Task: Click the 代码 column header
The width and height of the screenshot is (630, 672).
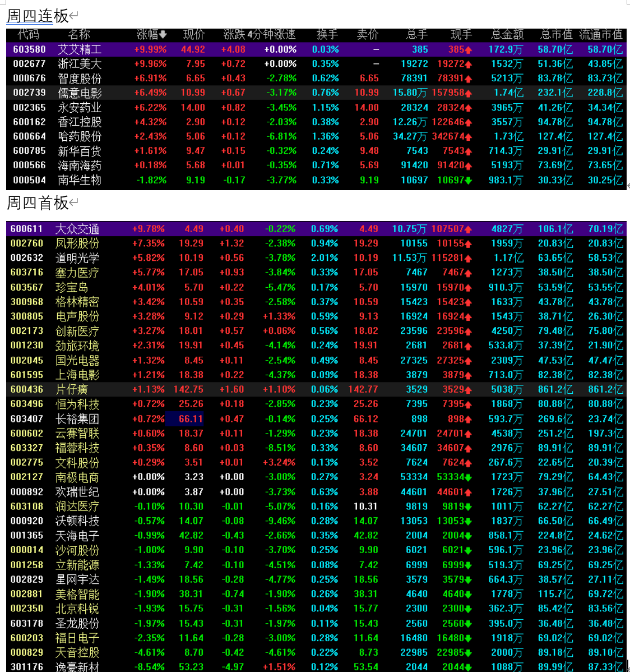Action: click(29, 35)
